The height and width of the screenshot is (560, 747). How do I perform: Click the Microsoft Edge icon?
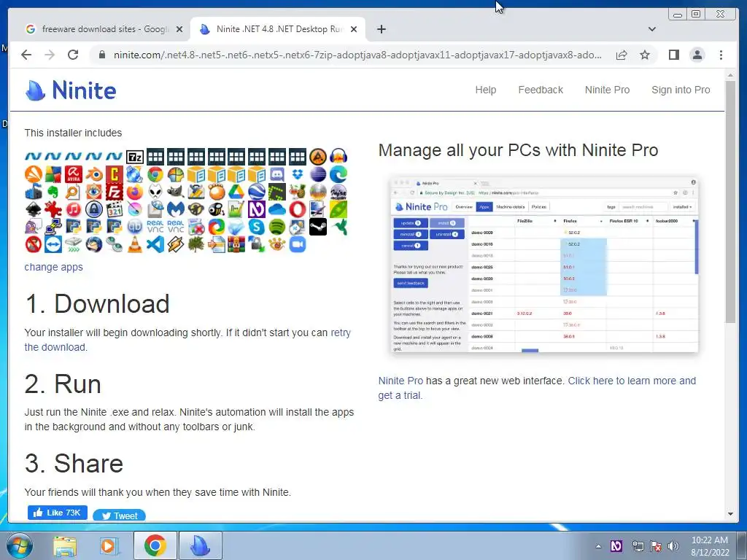[338, 174]
